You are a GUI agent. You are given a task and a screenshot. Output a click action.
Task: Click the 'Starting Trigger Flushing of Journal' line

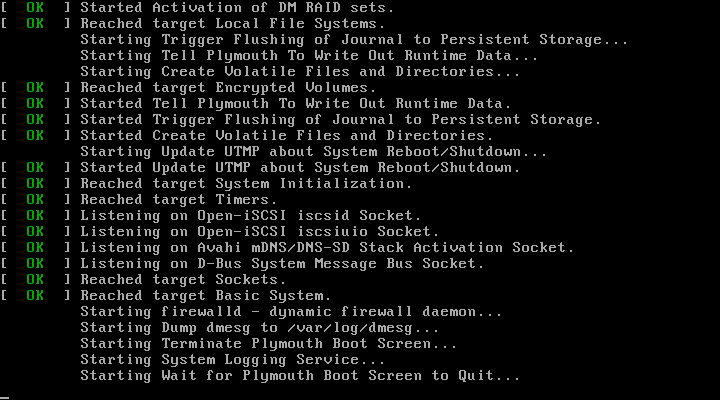[x=354, y=39]
